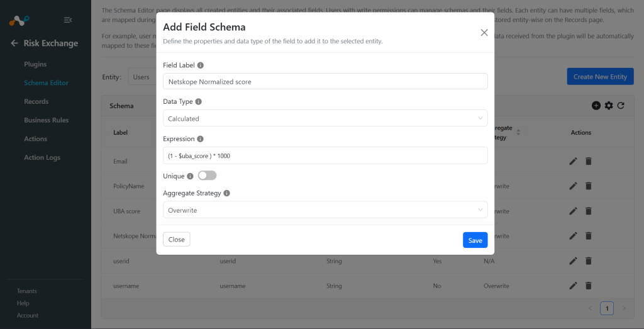
Task: Click the Expression input field
Action: [325, 155]
